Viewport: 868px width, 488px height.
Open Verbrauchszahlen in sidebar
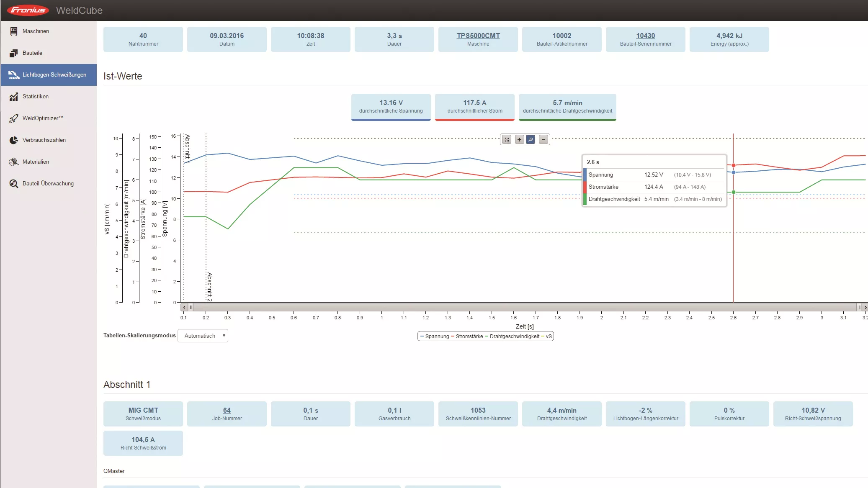tap(49, 140)
